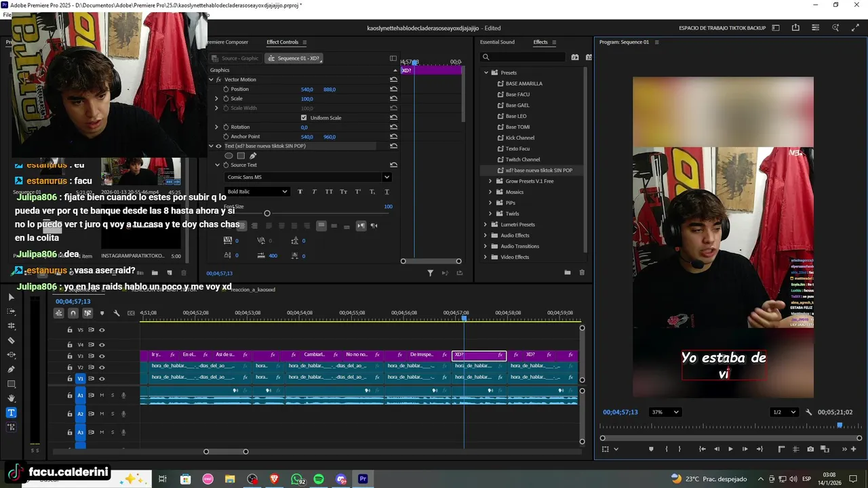Switch to the Essential Sound tab

click(x=497, y=42)
